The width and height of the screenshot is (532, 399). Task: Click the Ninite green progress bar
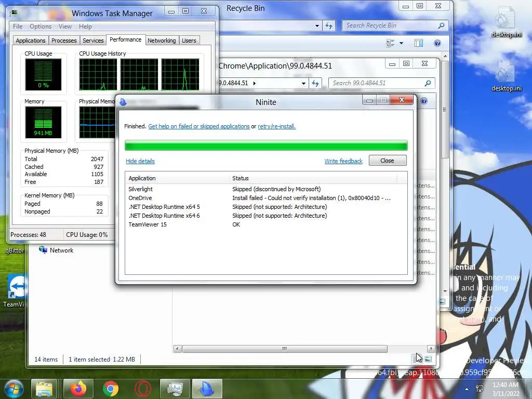click(x=266, y=145)
